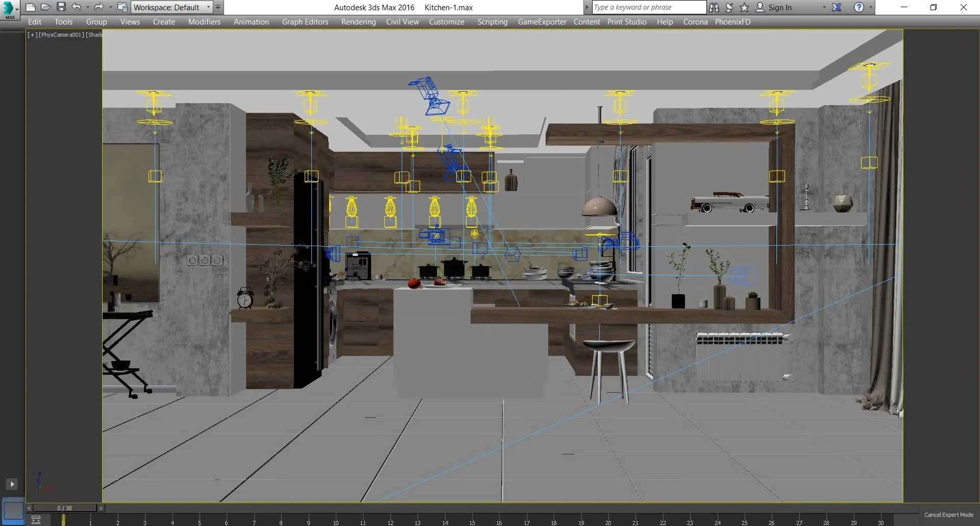Open Communication Center via the satellite icon
Image resolution: width=980 pixels, height=526 pixels.
tap(729, 7)
